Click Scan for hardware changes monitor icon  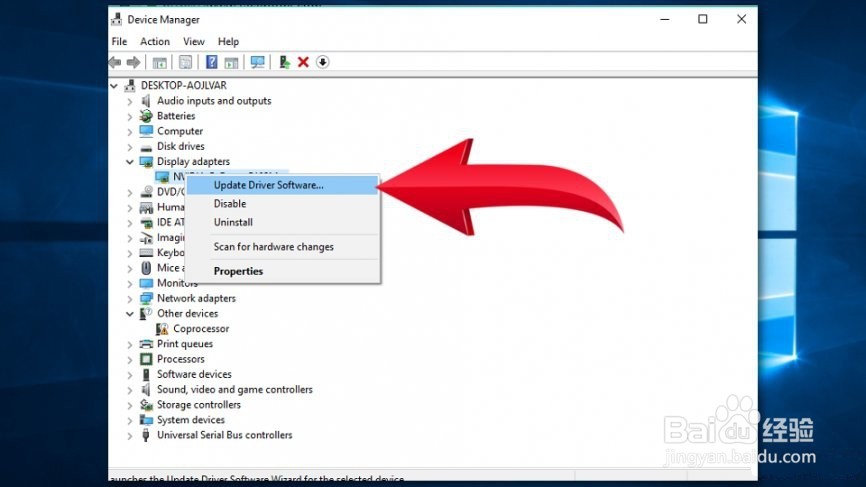pos(257,62)
